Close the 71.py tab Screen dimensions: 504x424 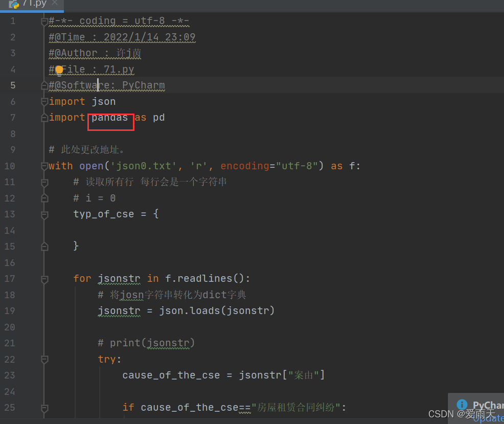(x=56, y=3)
